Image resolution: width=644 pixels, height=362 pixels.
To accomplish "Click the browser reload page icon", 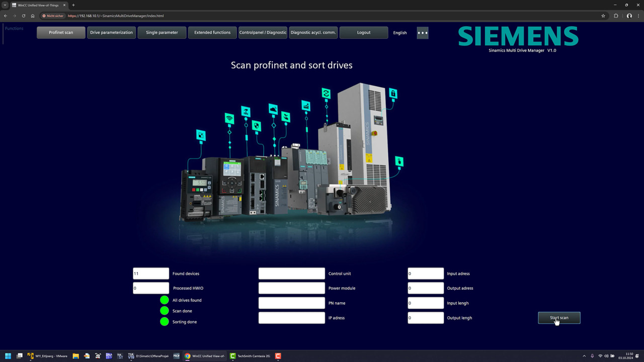I will point(23,16).
